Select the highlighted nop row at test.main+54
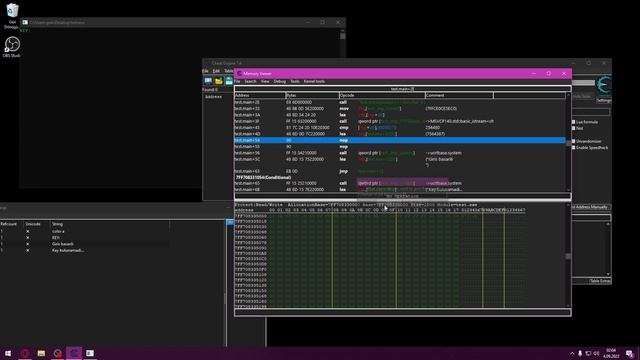640x360 pixels. click(400, 140)
